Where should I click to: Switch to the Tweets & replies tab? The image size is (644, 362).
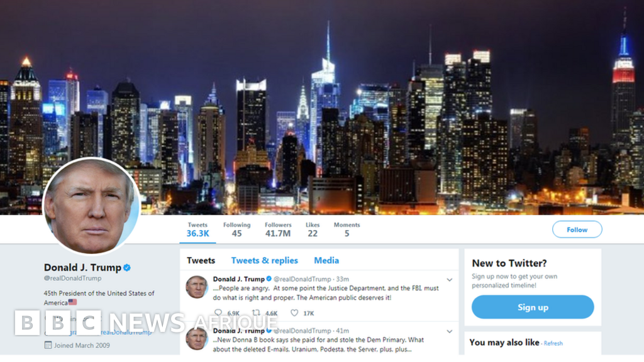click(265, 261)
